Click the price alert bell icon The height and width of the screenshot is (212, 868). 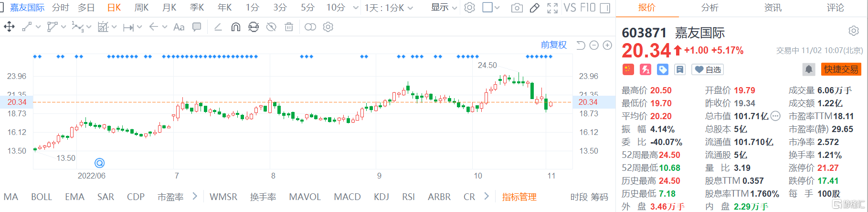pos(809,69)
